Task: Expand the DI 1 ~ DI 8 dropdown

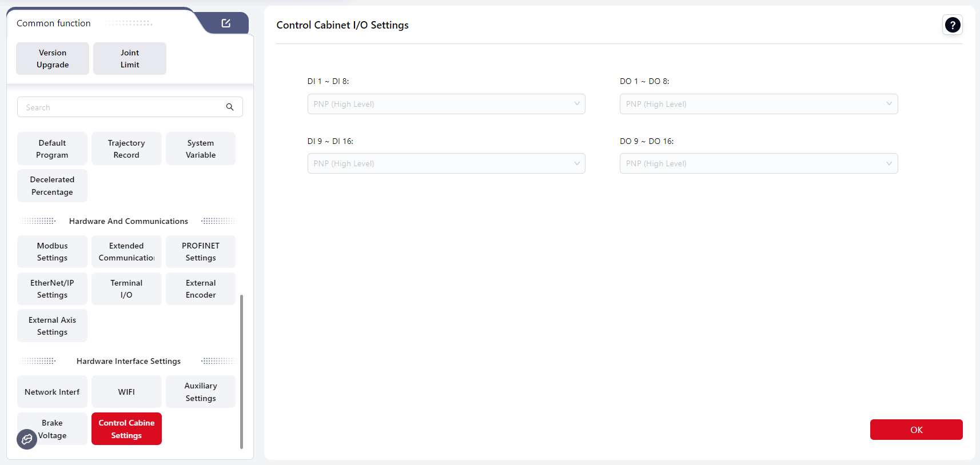Action: click(446, 104)
